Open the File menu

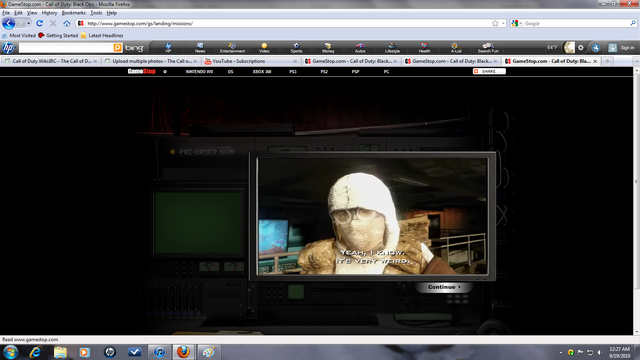pos(6,13)
